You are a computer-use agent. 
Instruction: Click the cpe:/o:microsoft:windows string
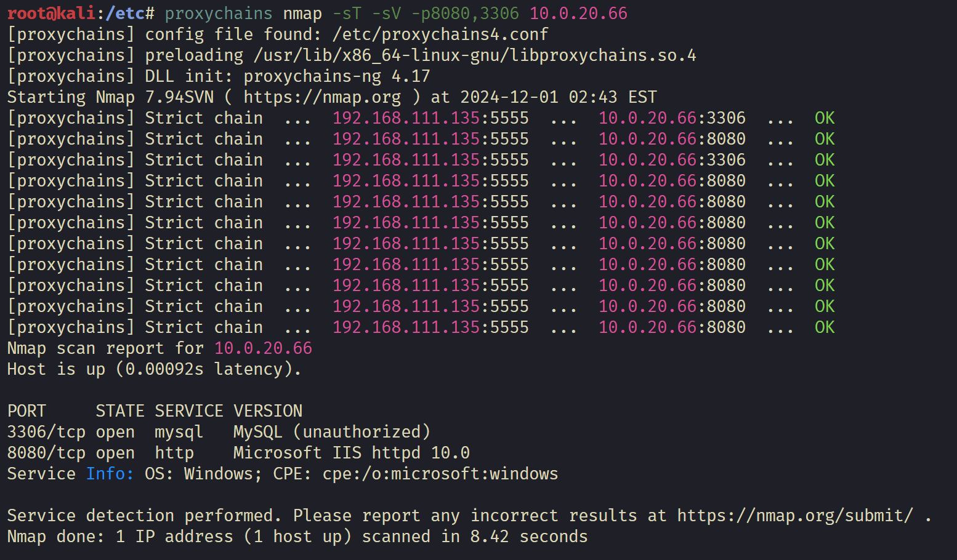[x=440, y=474]
